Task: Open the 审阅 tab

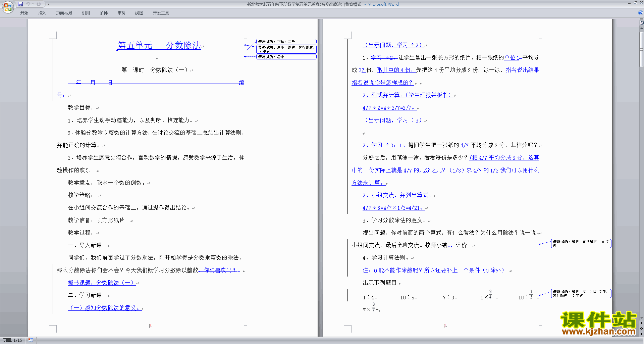Action: click(121, 13)
